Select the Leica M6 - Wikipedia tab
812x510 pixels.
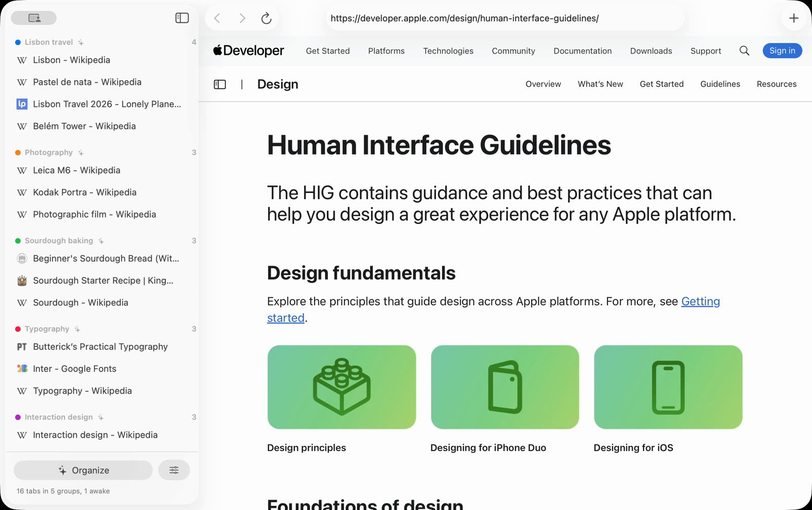tap(101, 170)
